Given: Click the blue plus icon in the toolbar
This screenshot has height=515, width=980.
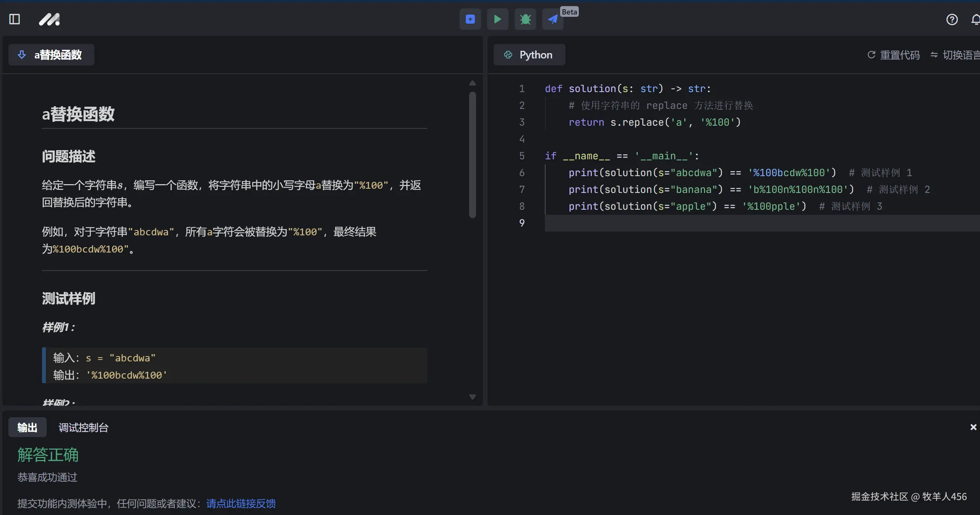Looking at the screenshot, I should click(x=470, y=19).
